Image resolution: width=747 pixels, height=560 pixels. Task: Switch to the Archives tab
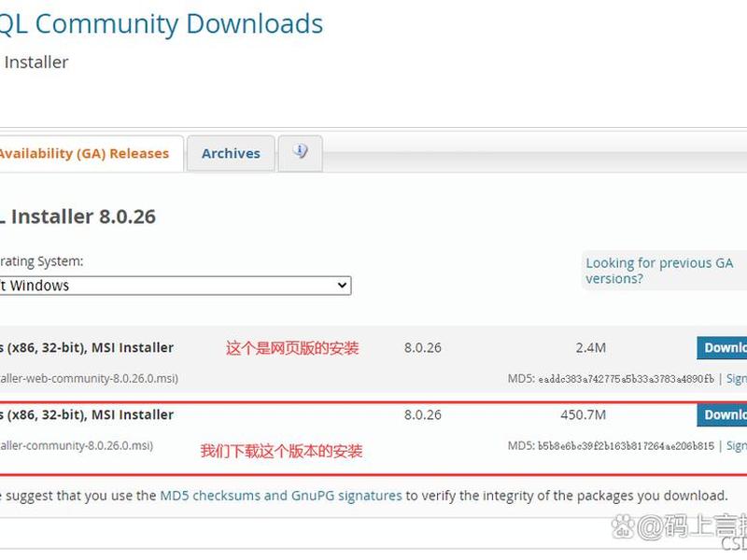coord(231,153)
